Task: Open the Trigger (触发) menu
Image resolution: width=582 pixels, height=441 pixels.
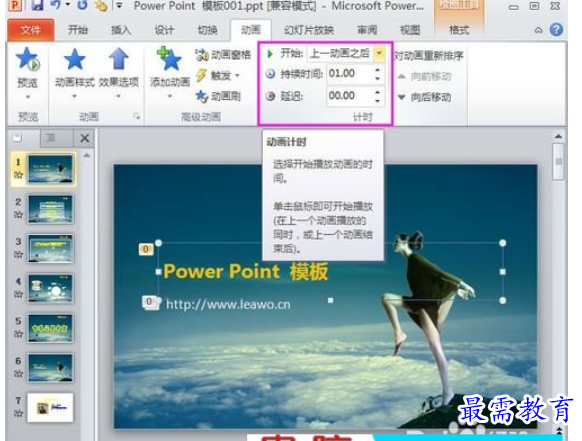Action: [218, 76]
